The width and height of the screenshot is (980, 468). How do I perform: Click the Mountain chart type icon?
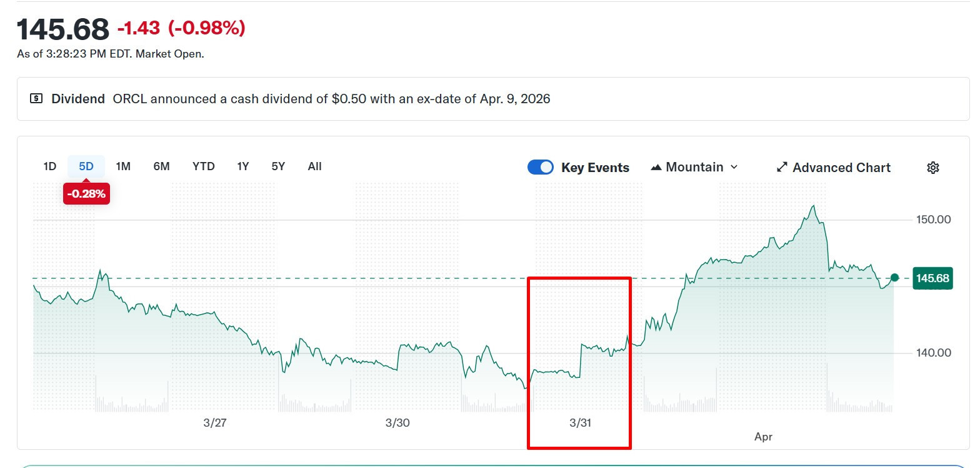click(656, 167)
